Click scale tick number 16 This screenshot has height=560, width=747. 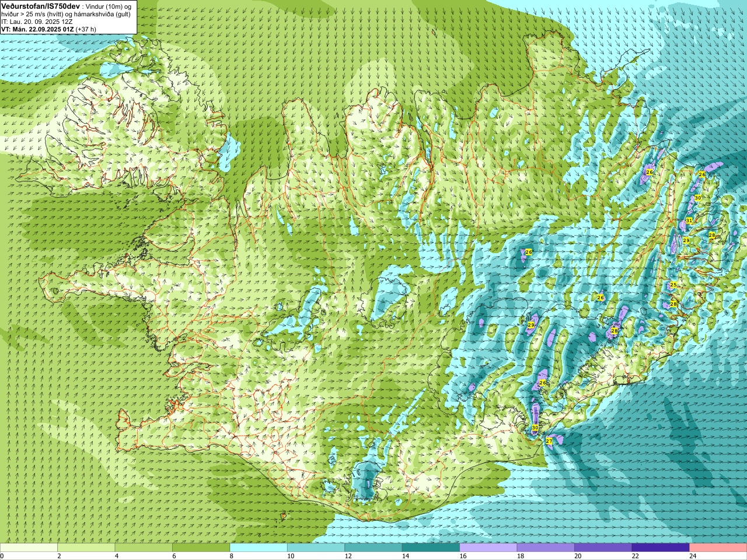coord(463,556)
